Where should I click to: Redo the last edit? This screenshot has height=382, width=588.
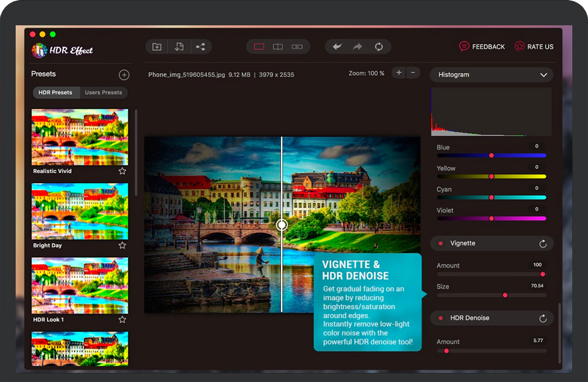pyautogui.click(x=358, y=47)
